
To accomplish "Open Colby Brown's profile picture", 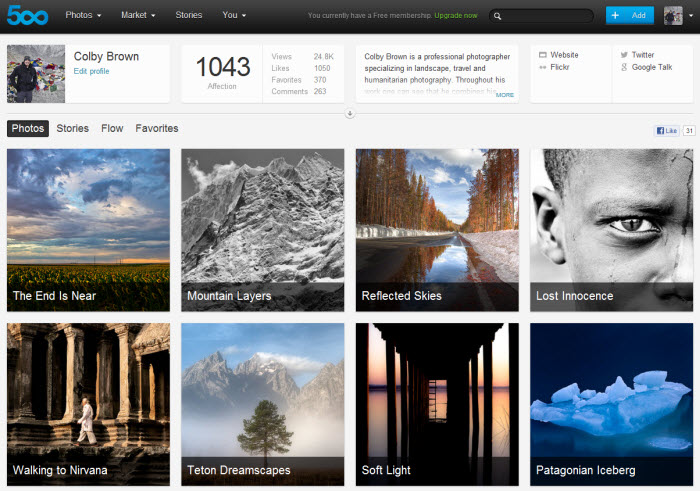I will 36,74.
